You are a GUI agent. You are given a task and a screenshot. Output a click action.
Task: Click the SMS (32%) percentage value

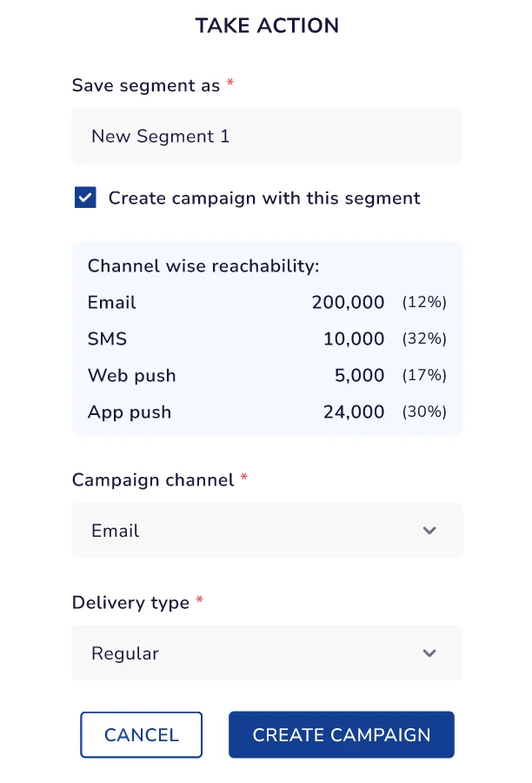click(424, 339)
